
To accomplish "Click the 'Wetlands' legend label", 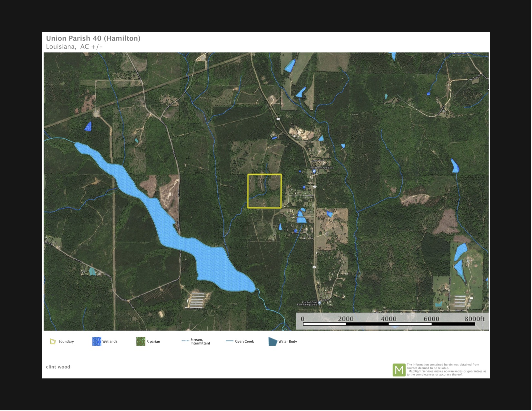I will 110,341.
